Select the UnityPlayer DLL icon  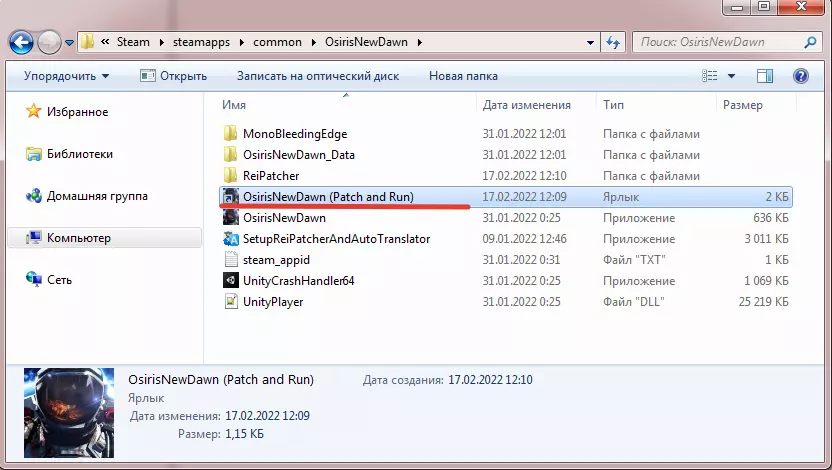pyautogui.click(x=230, y=301)
